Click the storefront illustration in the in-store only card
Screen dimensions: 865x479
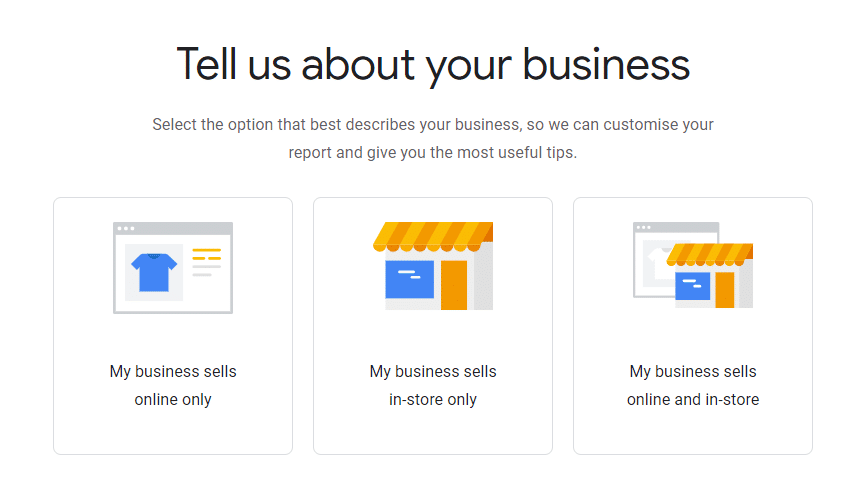tap(433, 266)
